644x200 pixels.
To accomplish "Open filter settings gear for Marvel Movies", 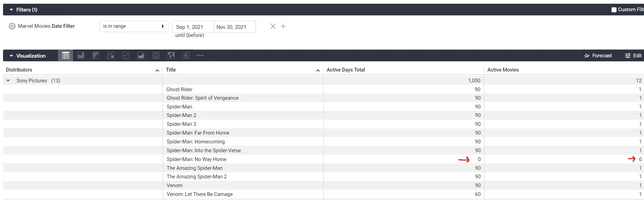I will point(12,26).
